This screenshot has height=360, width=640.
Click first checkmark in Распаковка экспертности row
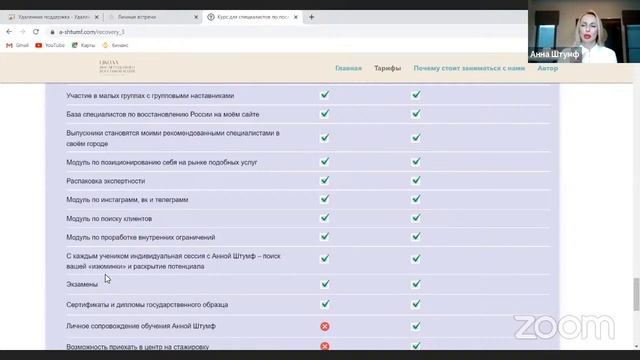[x=325, y=180]
